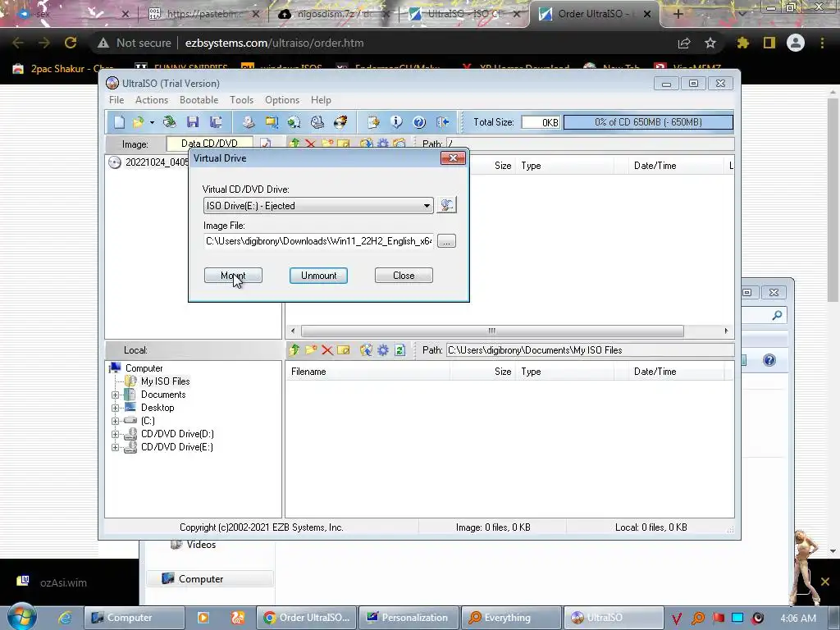Click the Exit door icon in toolbar
This screenshot has width=840, height=630.
pyautogui.click(x=442, y=122)
